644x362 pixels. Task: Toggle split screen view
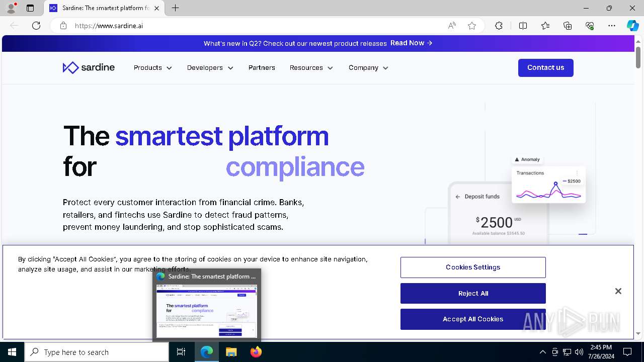coord(523,26)
